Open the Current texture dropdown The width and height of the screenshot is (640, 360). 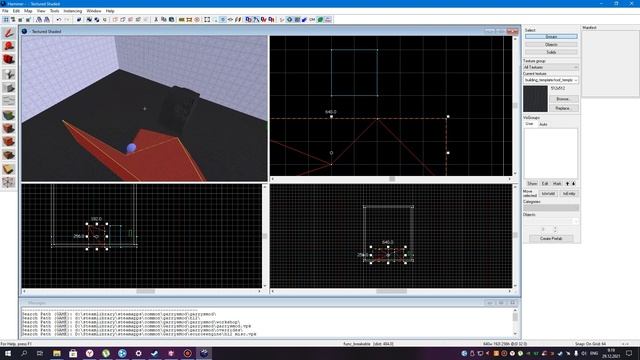551,80
